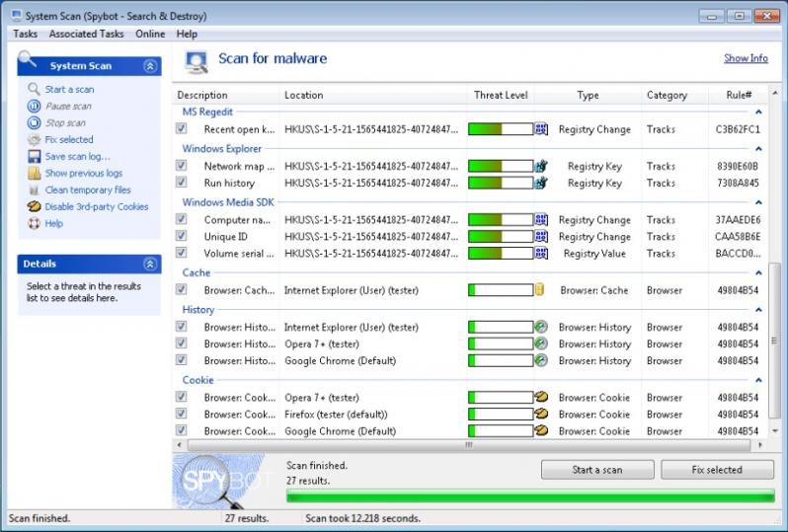Click the Show previous logs folder icon

(x=34, y=173)
